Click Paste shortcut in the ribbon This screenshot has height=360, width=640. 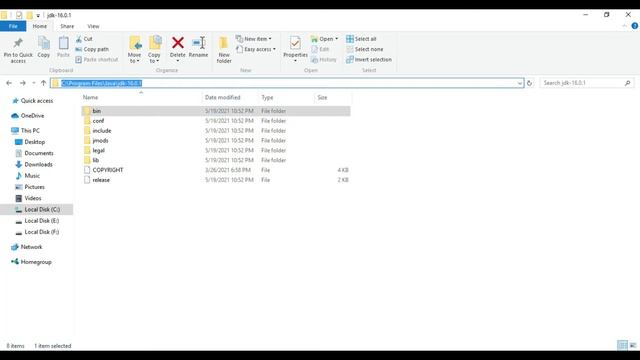point(97,60)
